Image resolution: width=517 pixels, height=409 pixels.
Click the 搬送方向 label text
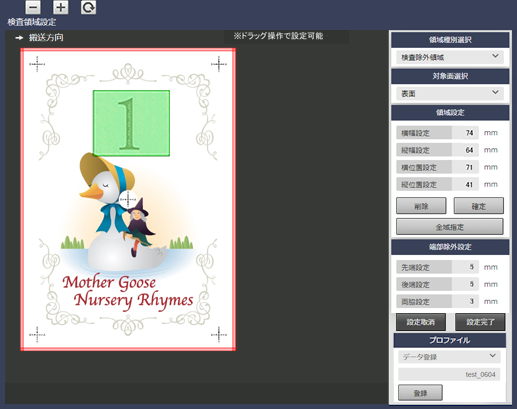[x=46, y=37]
